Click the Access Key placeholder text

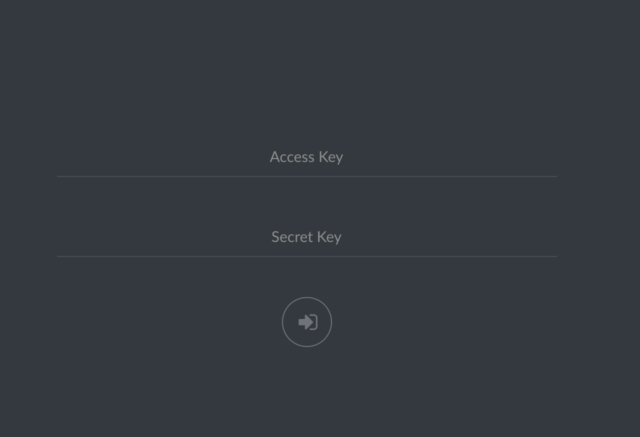(x=307, y=157)
